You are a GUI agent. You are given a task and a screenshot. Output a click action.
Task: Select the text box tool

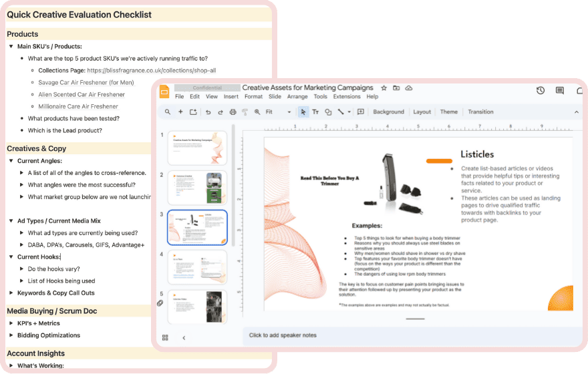point(315,112)
